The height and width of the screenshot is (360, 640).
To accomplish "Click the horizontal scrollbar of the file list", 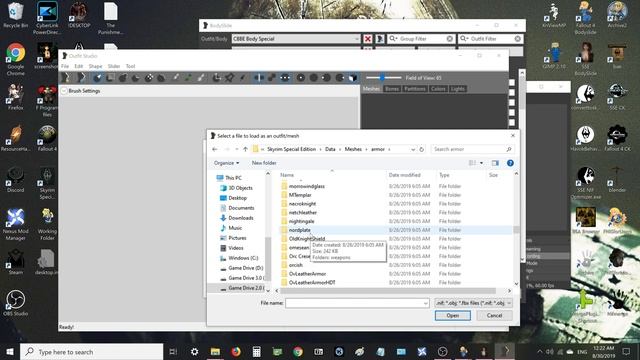I will (388, 291).
